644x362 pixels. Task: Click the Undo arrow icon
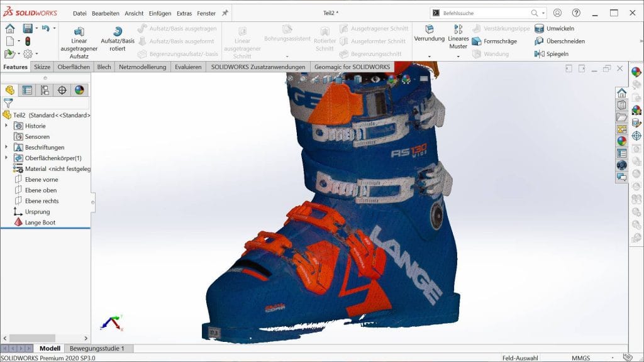(x=45, y=28)
